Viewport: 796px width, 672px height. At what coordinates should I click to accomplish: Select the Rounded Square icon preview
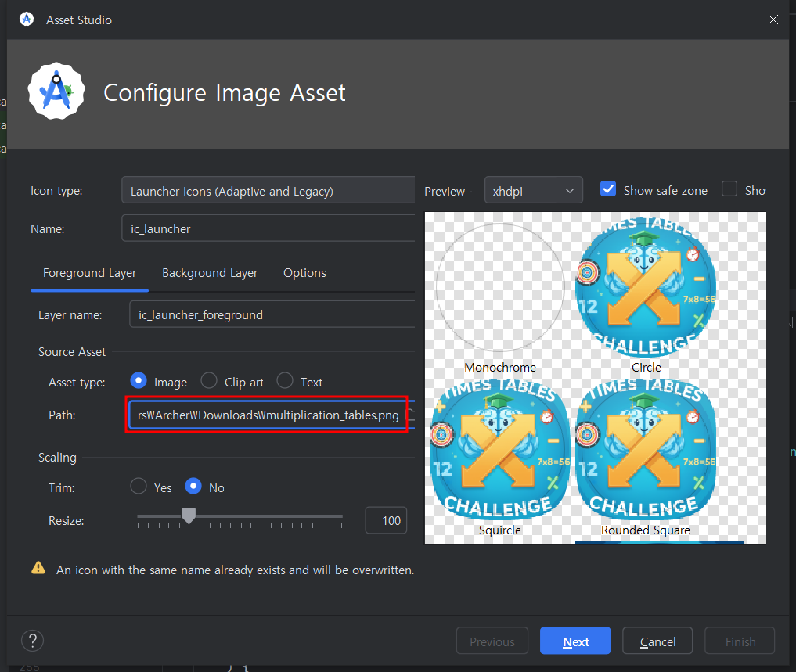645,454
